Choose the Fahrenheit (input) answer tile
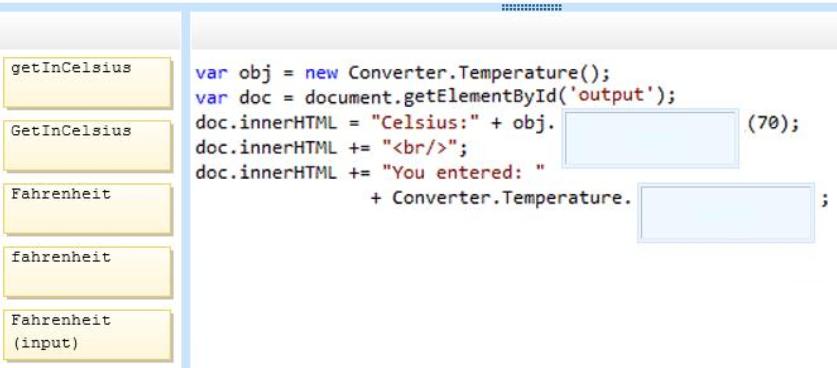 click(x=88, y=335)
